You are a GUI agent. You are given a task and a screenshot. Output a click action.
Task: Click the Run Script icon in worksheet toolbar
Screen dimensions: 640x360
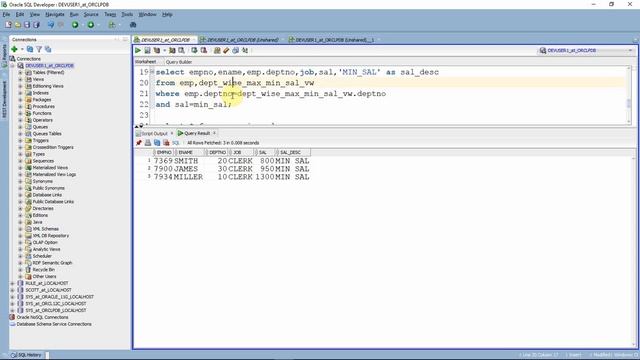tap(147, 51)
